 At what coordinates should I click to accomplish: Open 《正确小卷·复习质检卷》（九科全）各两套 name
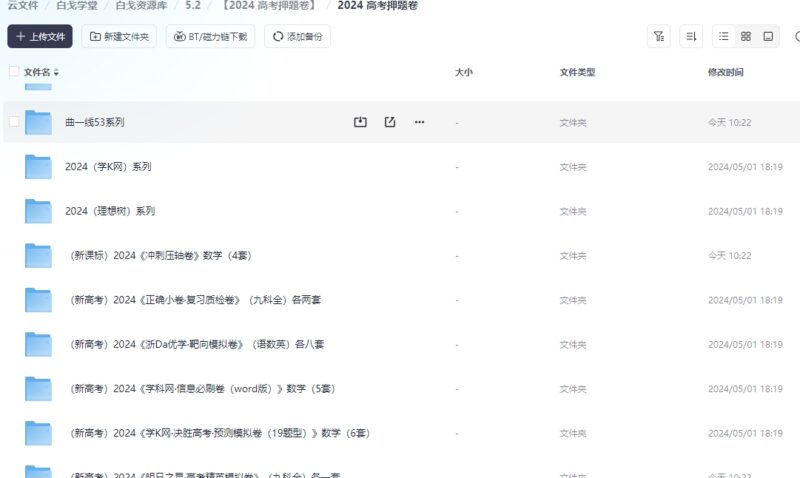(x=195, y=299)
